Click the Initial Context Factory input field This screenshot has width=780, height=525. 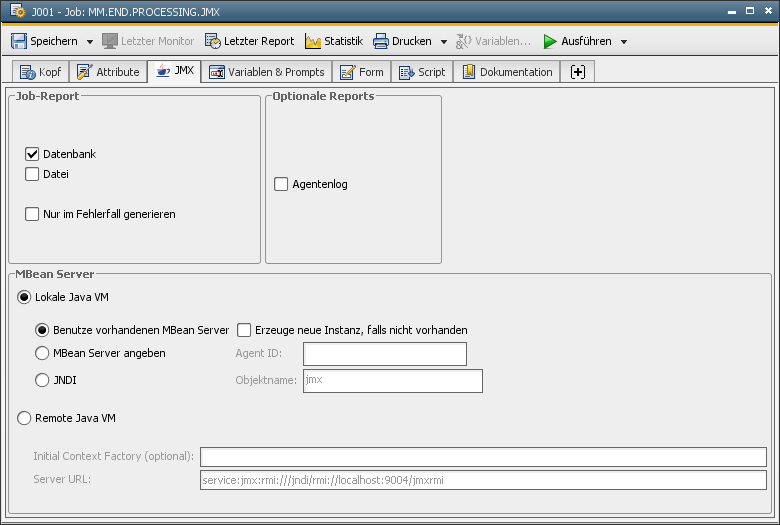click(483, 457)
